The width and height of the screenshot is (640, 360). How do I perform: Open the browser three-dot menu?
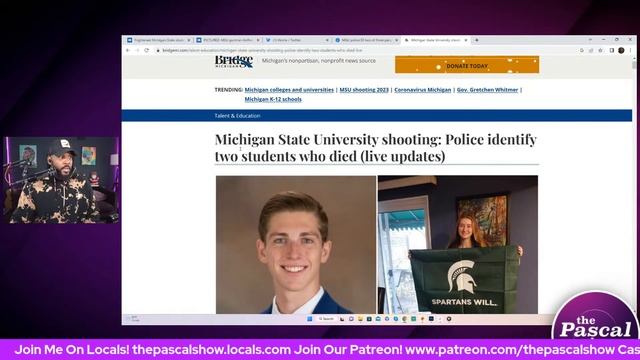631,51
